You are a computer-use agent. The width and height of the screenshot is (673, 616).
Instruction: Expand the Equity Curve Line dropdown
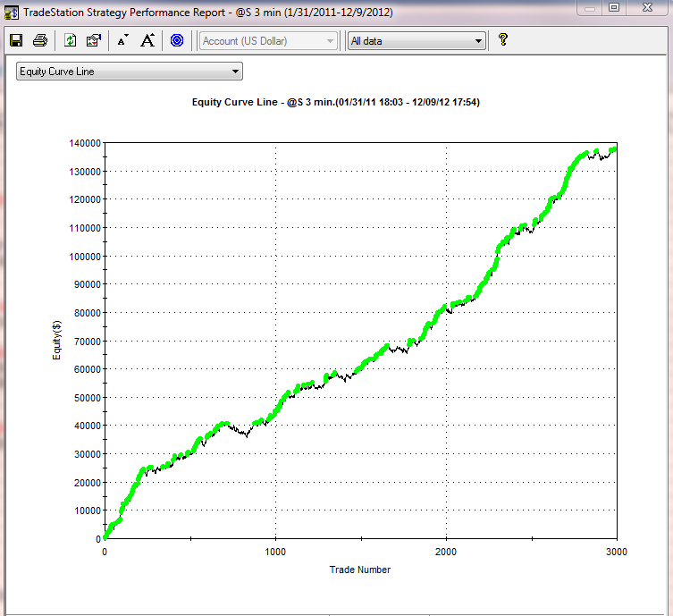pos(235,72)
